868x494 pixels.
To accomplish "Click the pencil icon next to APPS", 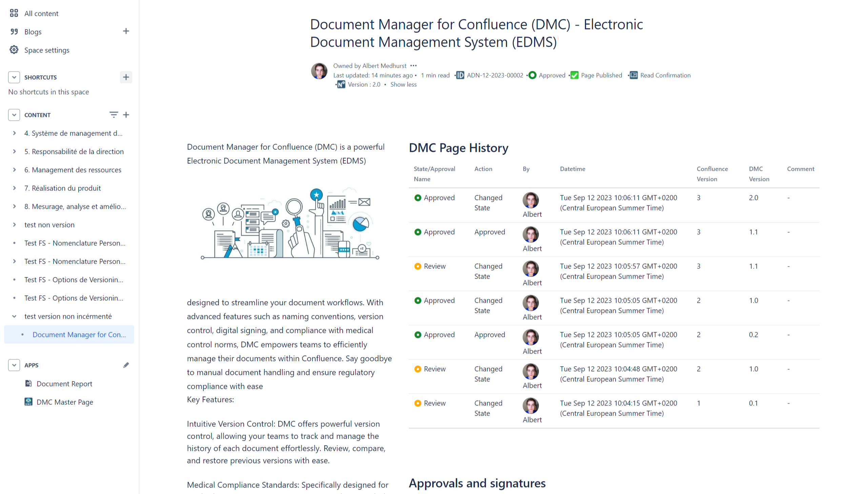I will coord(126,365).
